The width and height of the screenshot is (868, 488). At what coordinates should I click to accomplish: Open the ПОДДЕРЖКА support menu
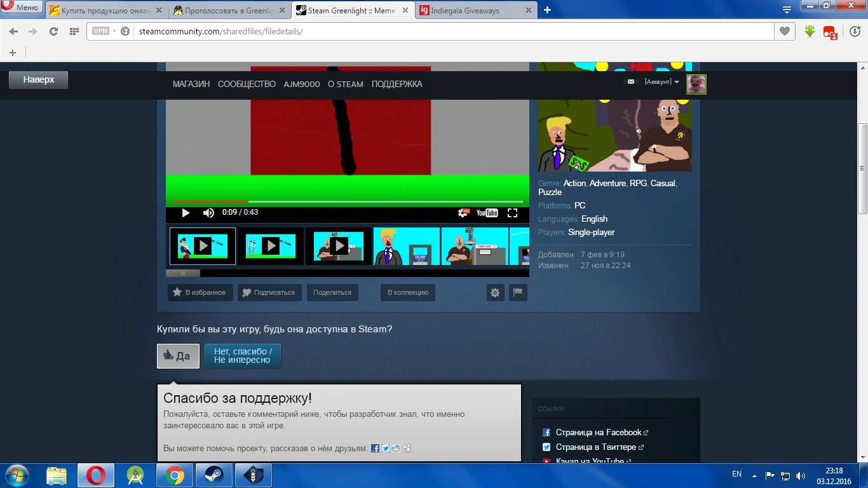click(397, 84)
